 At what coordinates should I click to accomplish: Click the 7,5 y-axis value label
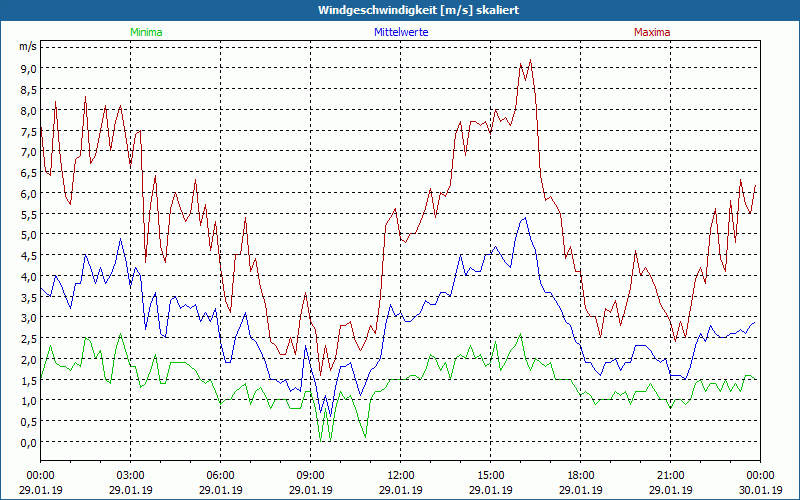(x=28, y=131)
